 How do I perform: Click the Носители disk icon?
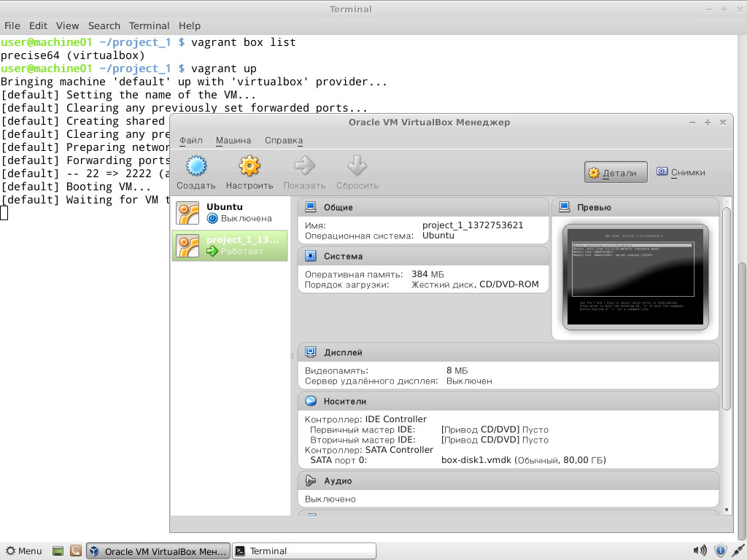tap(311, 401)
